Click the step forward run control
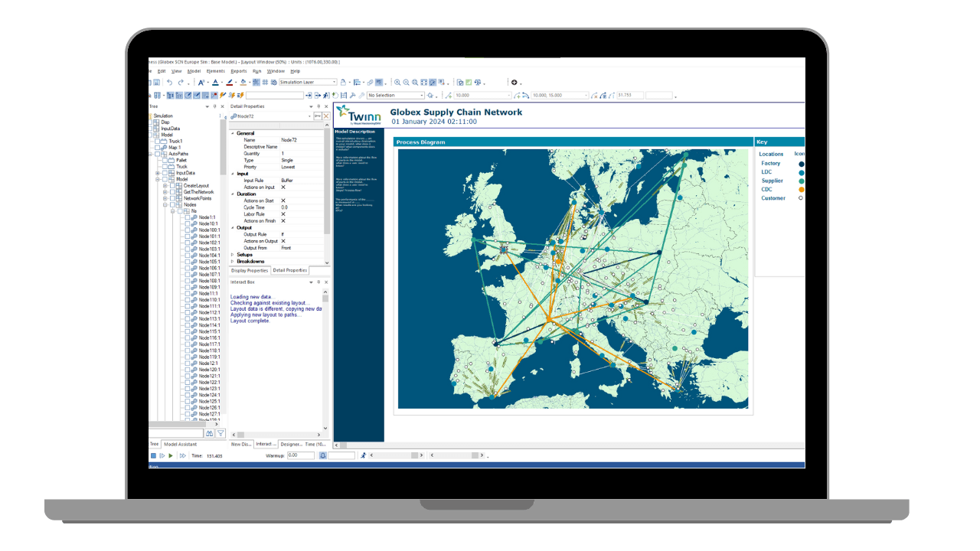The height and width of the screenshot is (551, 980). click(162, 455)
